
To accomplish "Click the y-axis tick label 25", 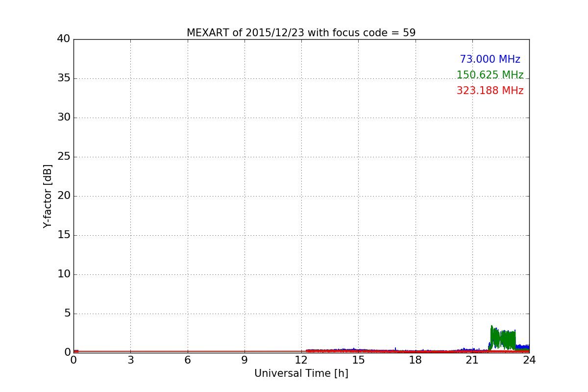I will point(64,156).
